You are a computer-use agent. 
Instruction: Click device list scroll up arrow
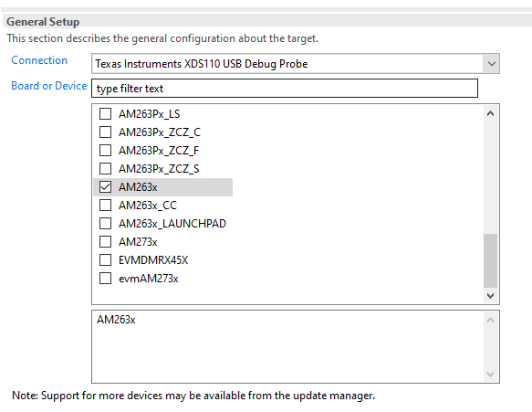(x=490, y=113)
